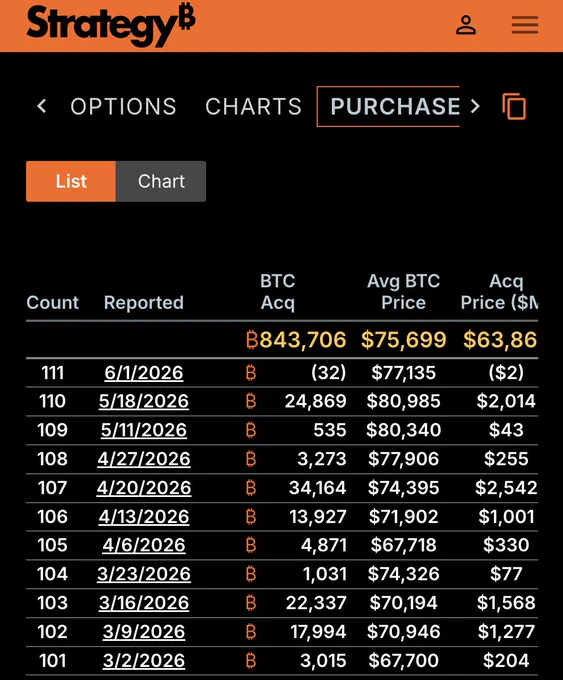Viewport: 563px width, 680px height.
Task: Open the user account profile icon
Action: pos(466,25)
